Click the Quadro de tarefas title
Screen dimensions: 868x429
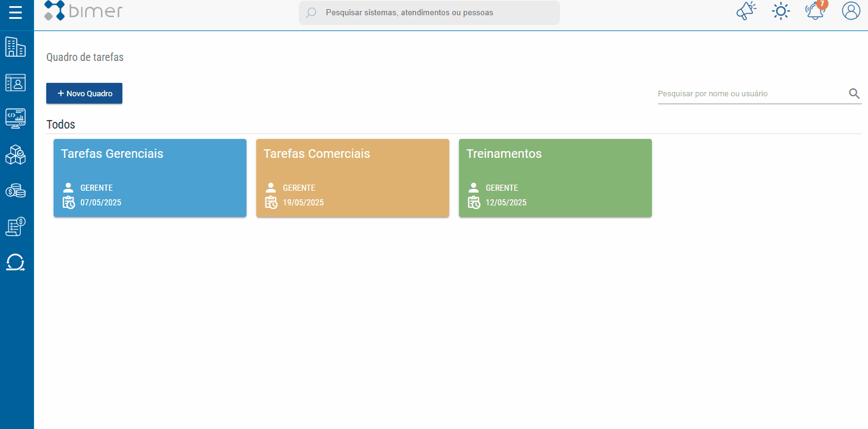85,57
